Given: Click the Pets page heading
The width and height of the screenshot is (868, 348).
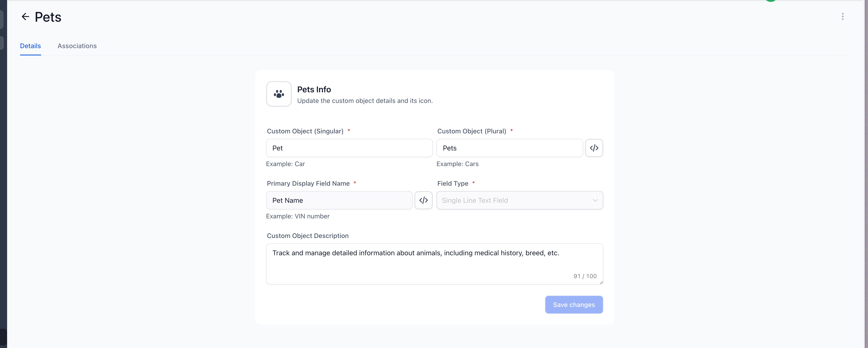Looking at the screenshot, I should (x=48, y=17).
